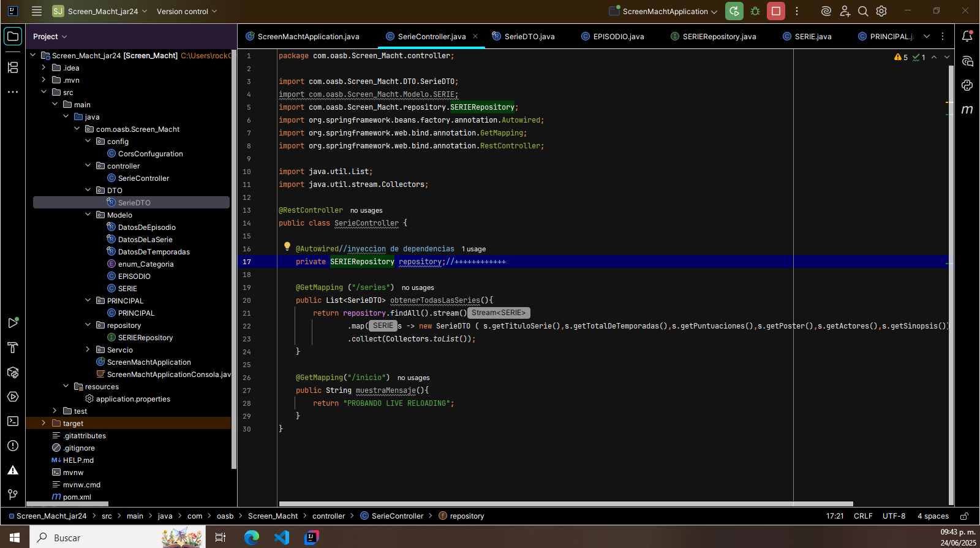Rerun ScreenMachtApplication with the green button
The height and width of the screenshot is (548, 980).
(734, 11)
